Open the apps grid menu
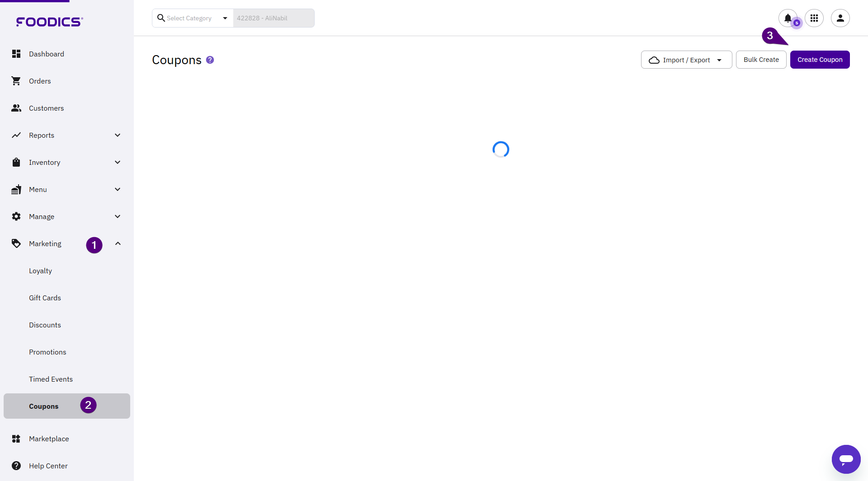This screenshot has height=481, width=868. 814,18
